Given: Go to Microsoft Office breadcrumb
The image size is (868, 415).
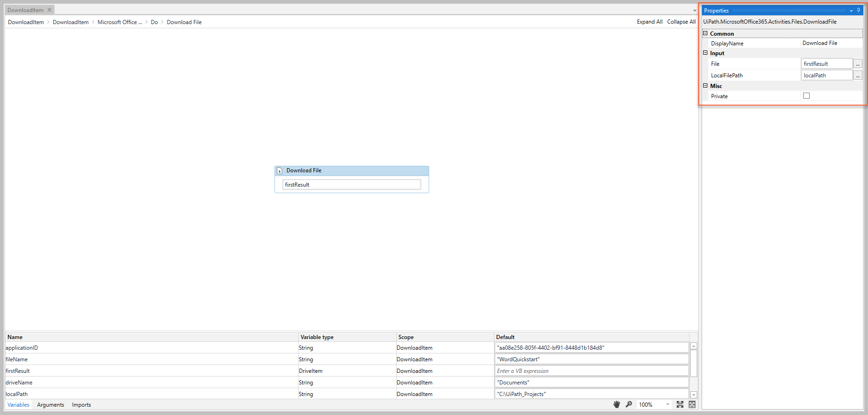Looking at the screenshot, I should point(119,22).
